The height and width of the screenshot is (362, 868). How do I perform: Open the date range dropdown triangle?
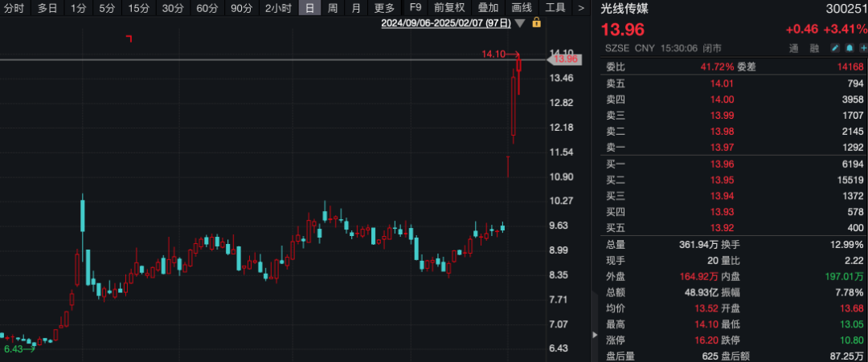click(519, 23)
